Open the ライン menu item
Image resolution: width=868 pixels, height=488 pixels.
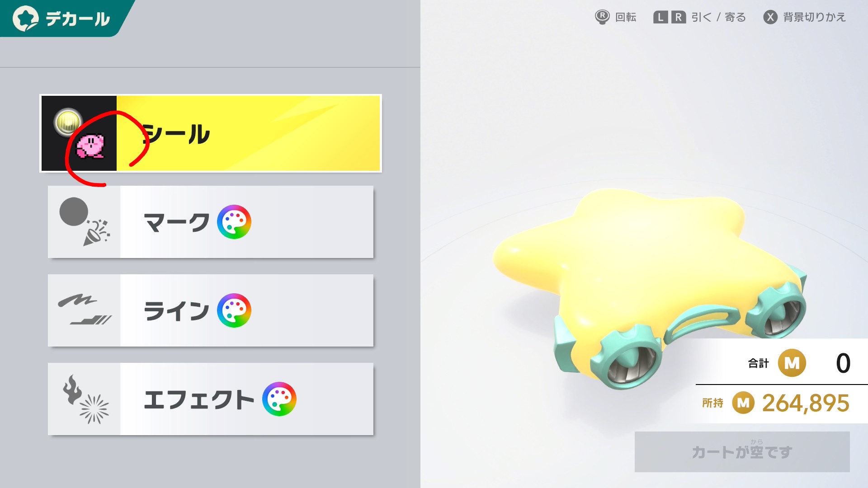click(211, 310)
